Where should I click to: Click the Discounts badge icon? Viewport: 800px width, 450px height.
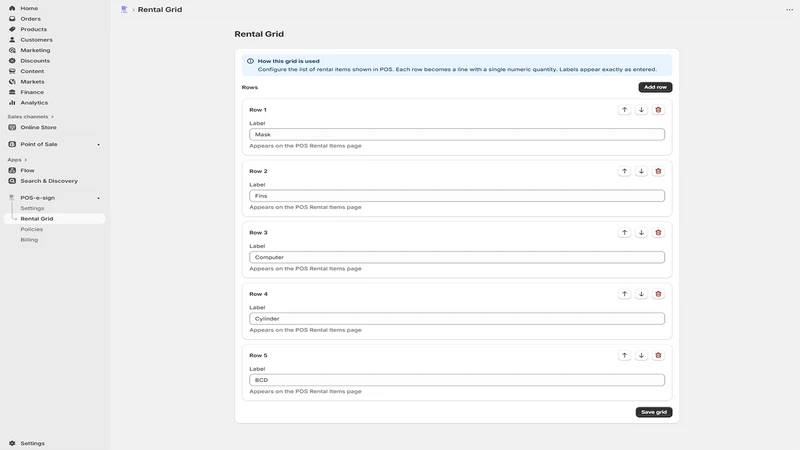[12, 61]
